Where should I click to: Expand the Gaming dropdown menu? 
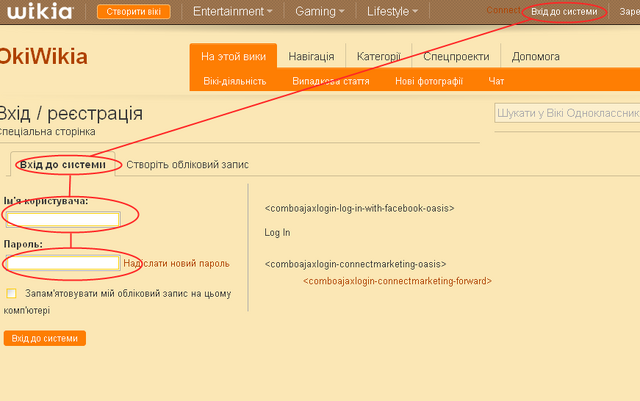point(320,11)
